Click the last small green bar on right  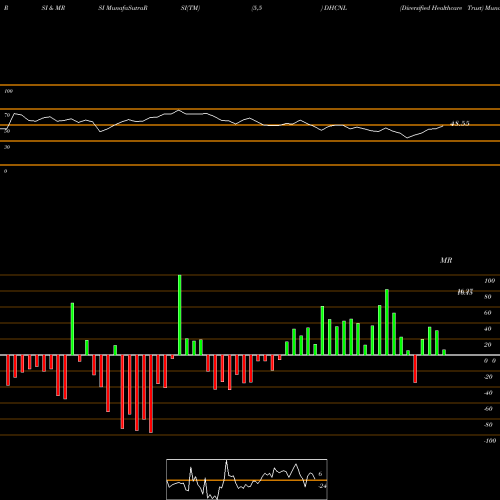click(x=444, y=352)
